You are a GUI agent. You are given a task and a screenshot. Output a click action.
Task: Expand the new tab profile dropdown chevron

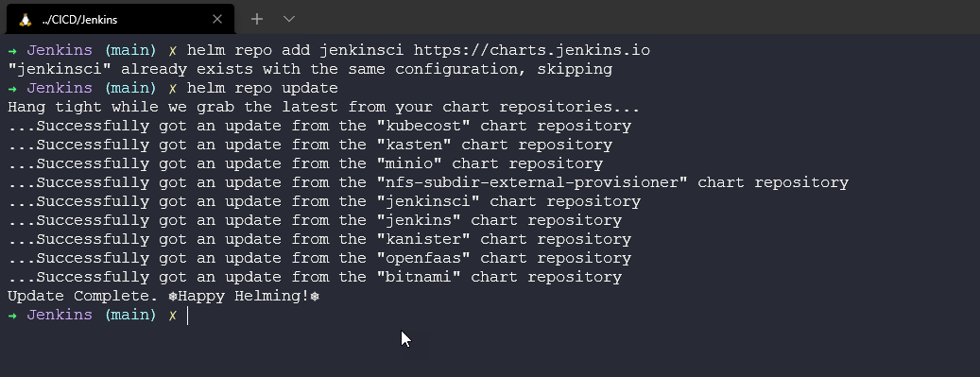[289, 19]
